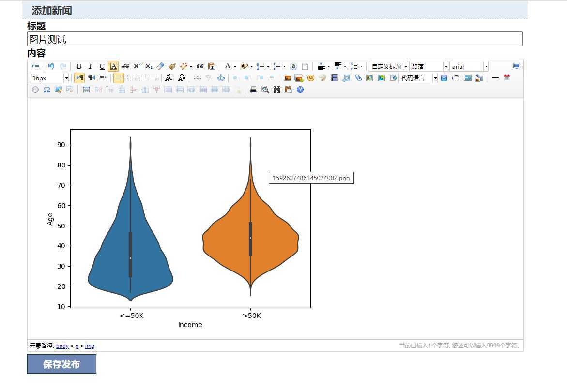The image size is (567, 392).
Task: Open the text background color arrow
Action: pos(251,66)
